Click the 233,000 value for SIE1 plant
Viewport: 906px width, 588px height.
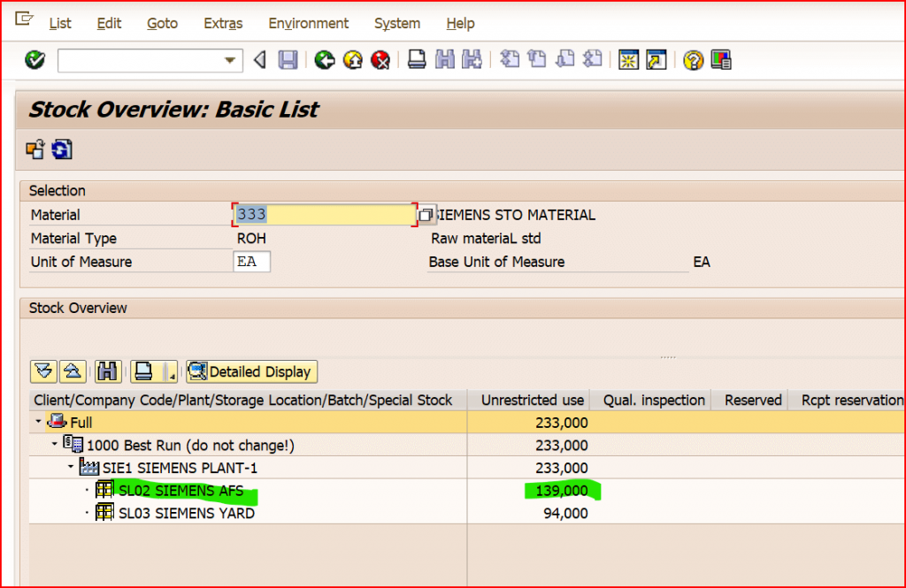562,468
